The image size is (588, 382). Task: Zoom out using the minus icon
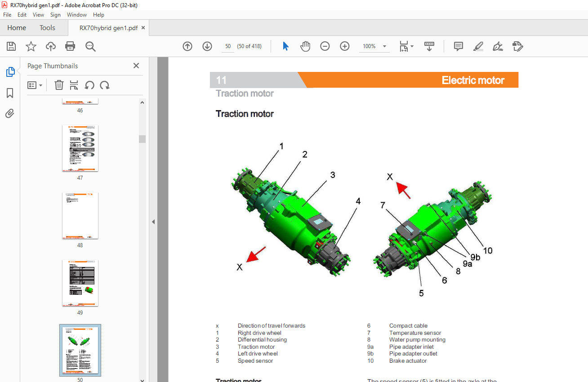(325, 46)
